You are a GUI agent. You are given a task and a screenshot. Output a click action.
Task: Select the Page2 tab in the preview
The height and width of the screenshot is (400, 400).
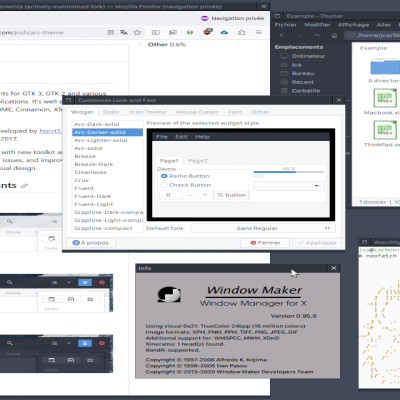(198, 161)
